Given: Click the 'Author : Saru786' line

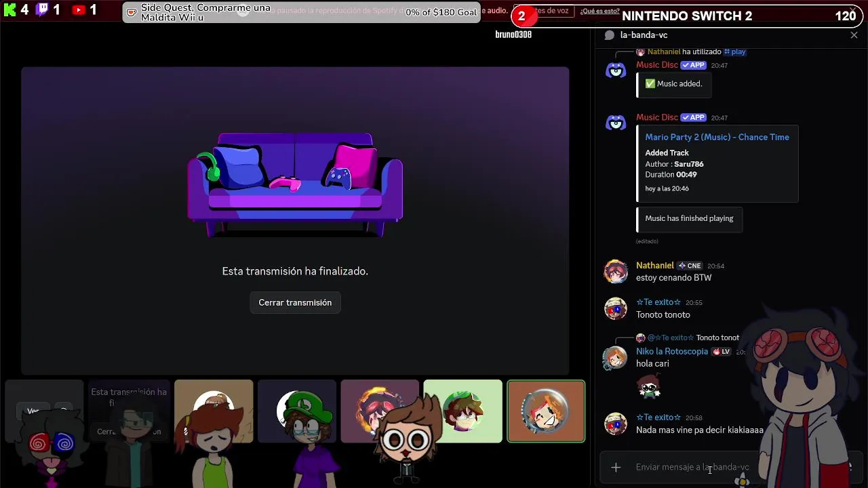Looking at the screenshot, I should (x=674, y=163).
